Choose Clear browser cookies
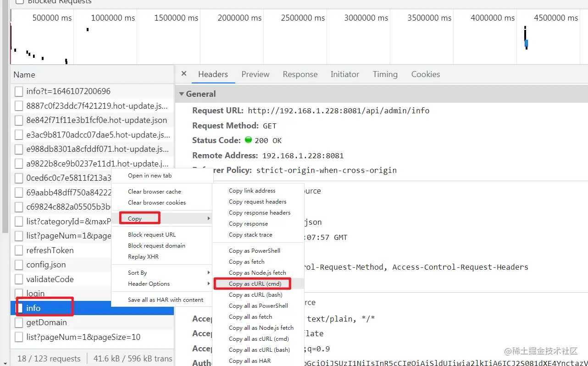This screenshot has height=366, width=588. 162,203
